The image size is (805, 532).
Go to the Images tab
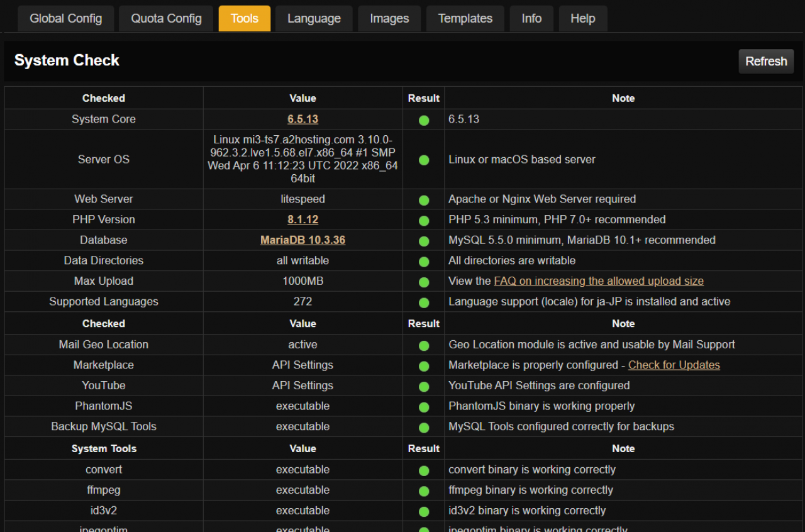(389, 19)
